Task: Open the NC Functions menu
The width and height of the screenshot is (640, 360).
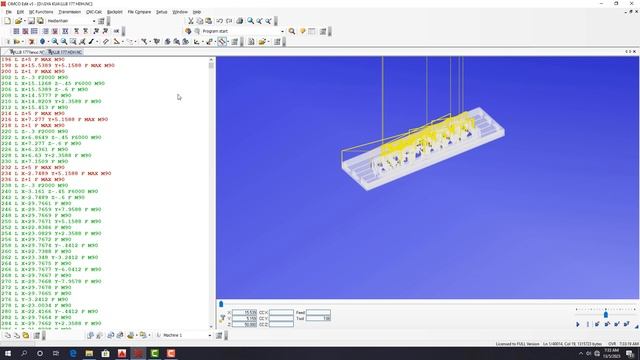Action: tap(41, 12)
